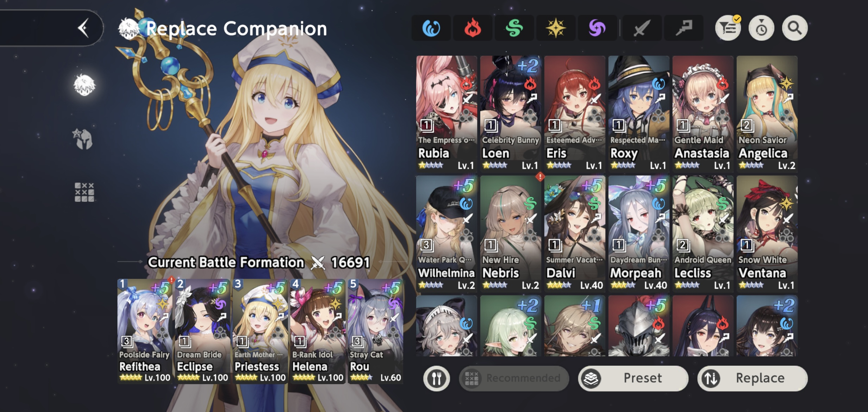Choose the Summer Vacation Dalvi card
The image size is (868, 412).
[575, 233]
